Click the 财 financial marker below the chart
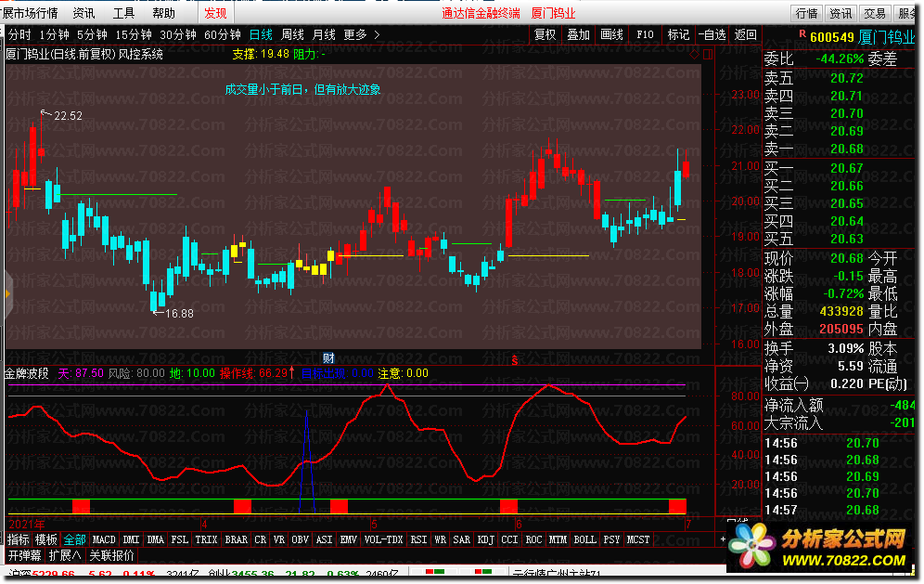Image resolution: width=924 pixels, height=584 pixels. tap(328, 358)
